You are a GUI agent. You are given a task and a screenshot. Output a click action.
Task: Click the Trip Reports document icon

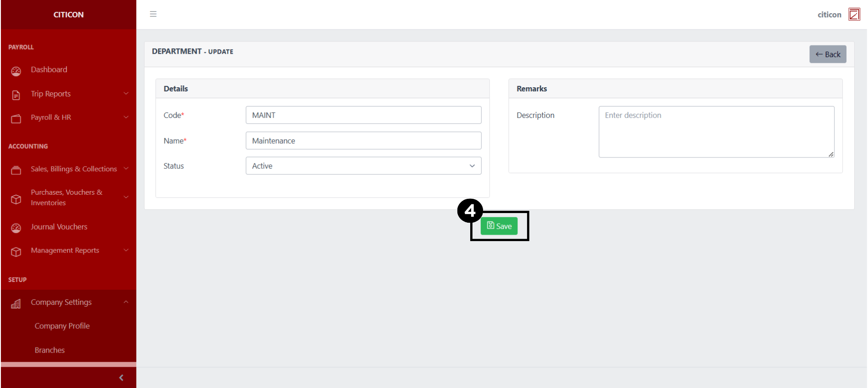click(16, 95)
